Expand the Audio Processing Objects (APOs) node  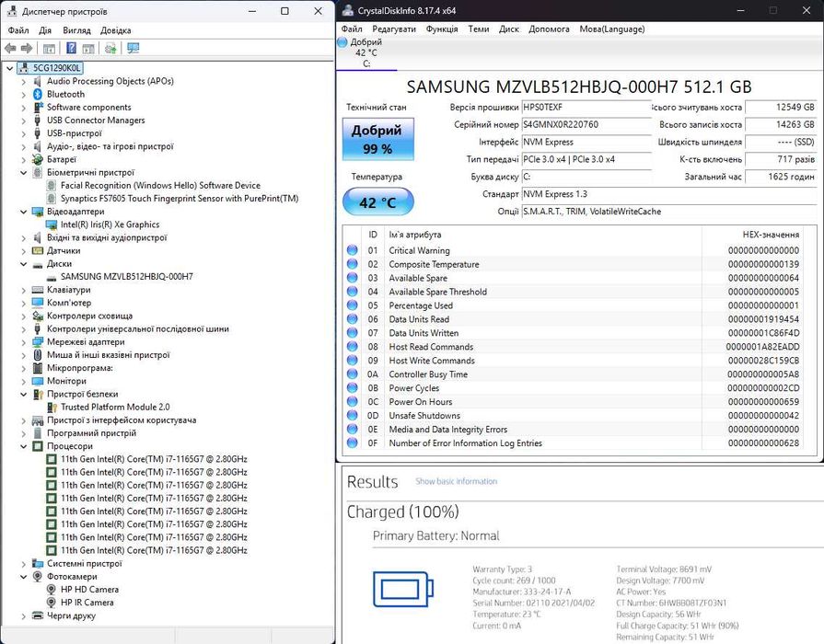(23, 81)
